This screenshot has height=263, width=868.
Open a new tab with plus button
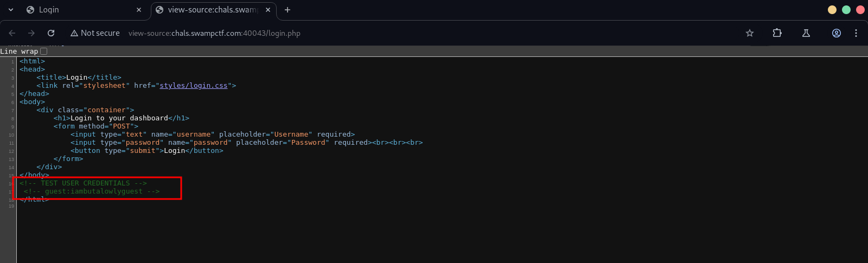(288, 10)
